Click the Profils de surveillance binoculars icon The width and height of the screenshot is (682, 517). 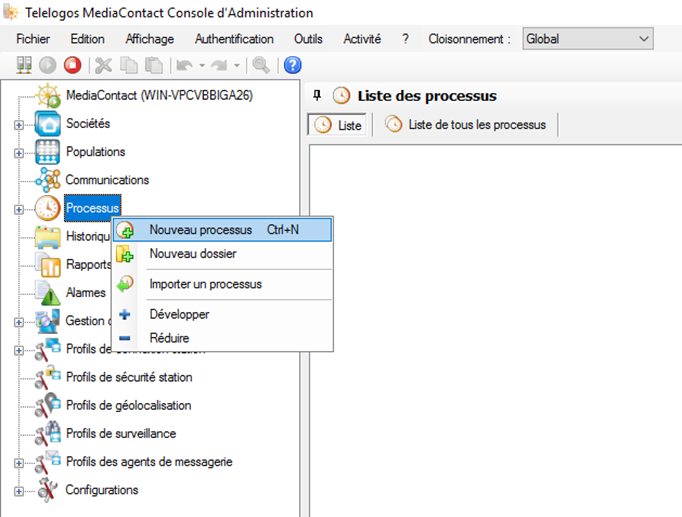(48, 434)
